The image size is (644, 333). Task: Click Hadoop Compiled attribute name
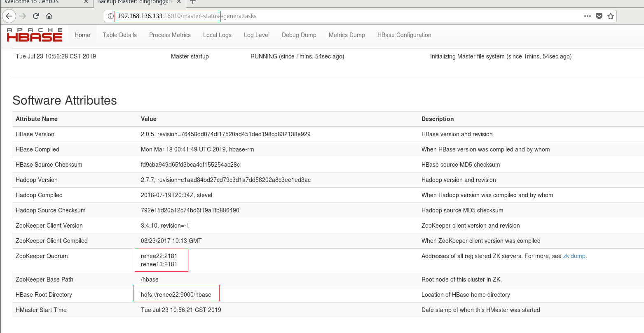39,195
